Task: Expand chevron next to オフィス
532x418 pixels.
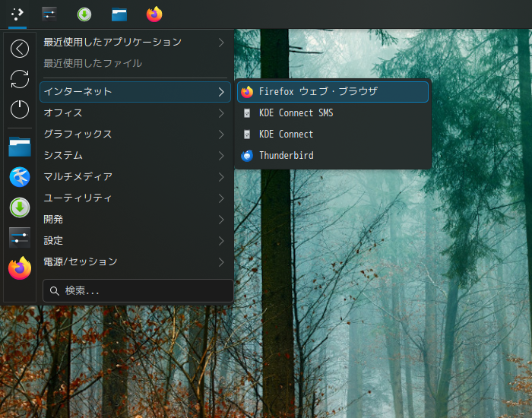Action: (221, 113)
